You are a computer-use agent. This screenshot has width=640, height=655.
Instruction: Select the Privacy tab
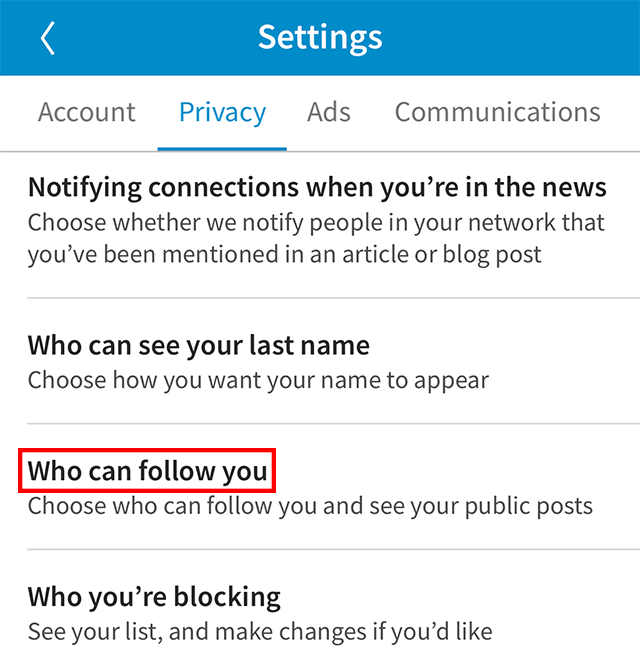[x=222, y=113]
